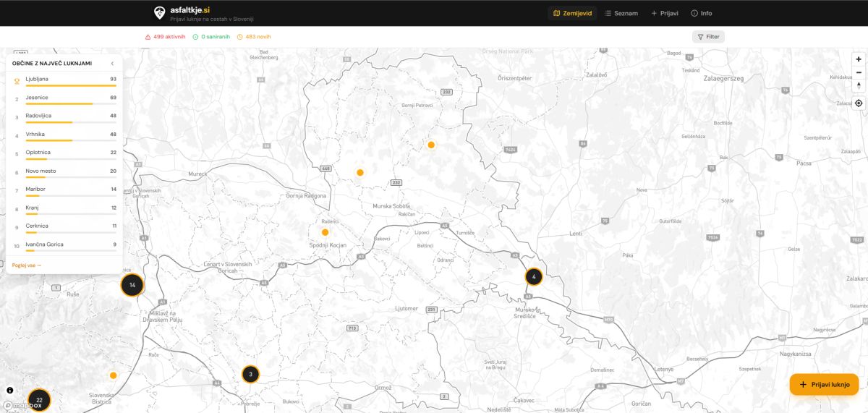Zoom in on the map

859,59
